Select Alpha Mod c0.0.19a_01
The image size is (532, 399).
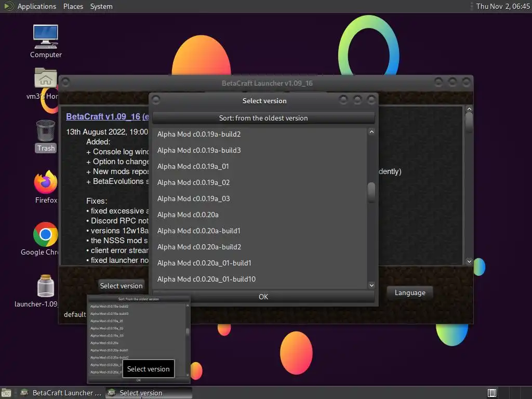[x=260, y=167]
